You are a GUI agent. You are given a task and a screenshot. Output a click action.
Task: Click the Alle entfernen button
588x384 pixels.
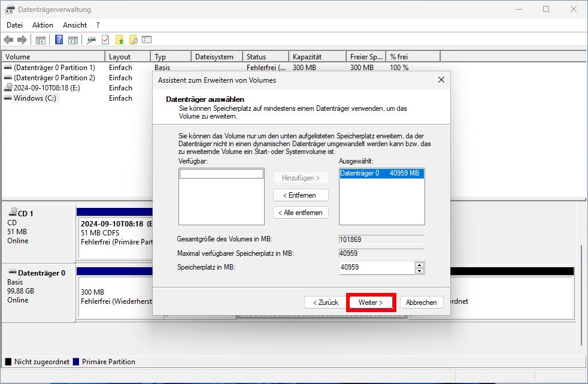point(301,212)
